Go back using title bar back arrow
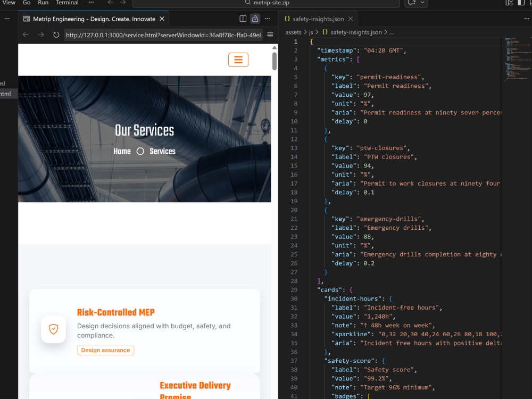Image resolution: width=532 pixels, height=399 pixels. coord(111,3)
